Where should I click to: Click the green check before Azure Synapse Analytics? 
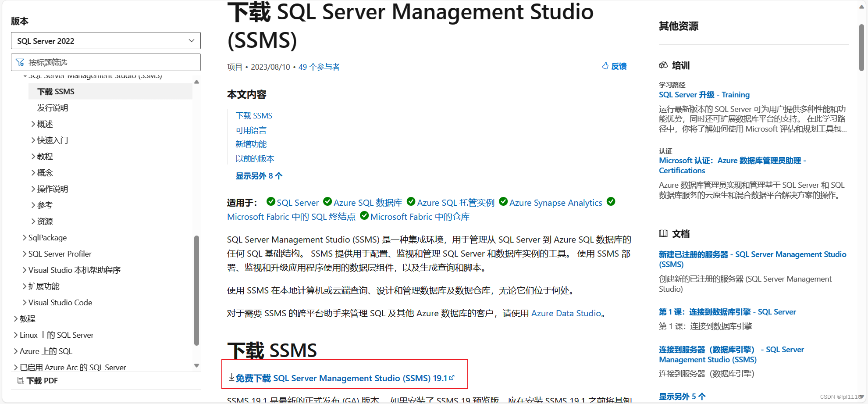tap(503, 201)
